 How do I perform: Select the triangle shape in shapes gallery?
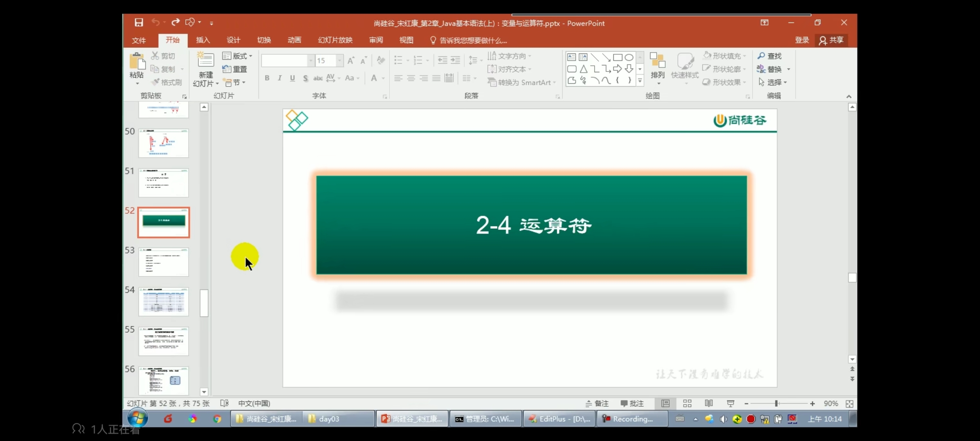584,69
